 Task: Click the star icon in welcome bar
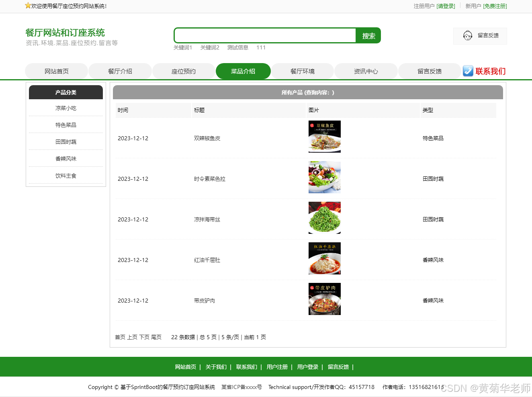tap(27, 6)
